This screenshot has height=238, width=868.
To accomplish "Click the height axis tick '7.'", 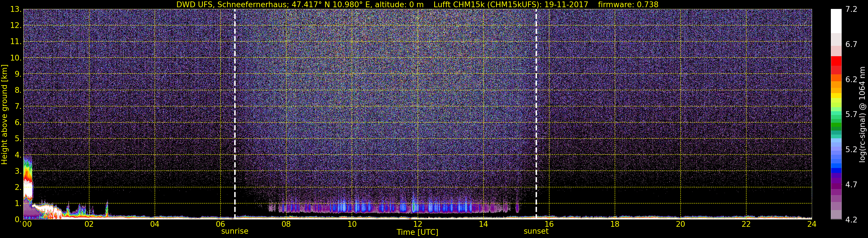I will 18,106.
